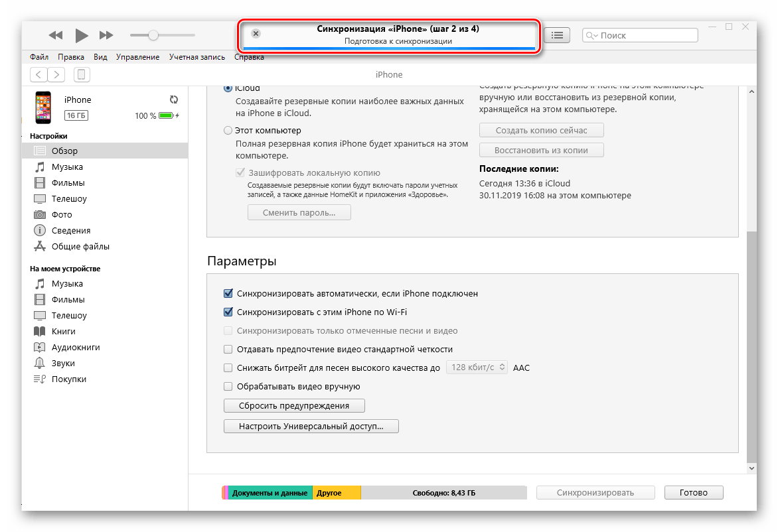Click the fast forward next button
This screenshot has height=532, width=778.
[106, 35]
